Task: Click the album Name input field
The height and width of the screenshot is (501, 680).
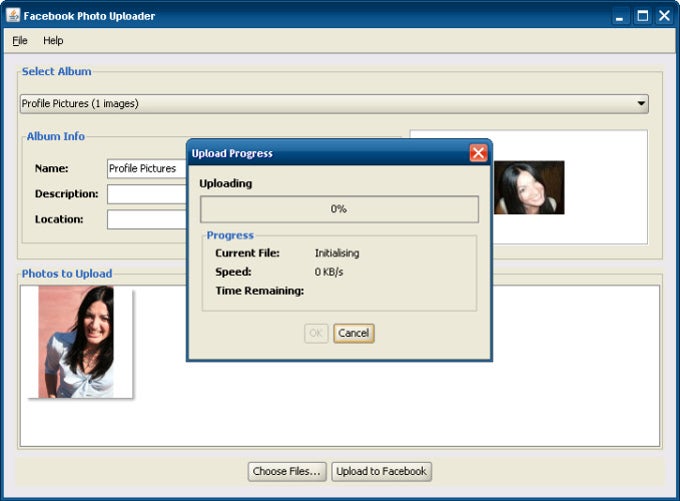Action: 147,168
